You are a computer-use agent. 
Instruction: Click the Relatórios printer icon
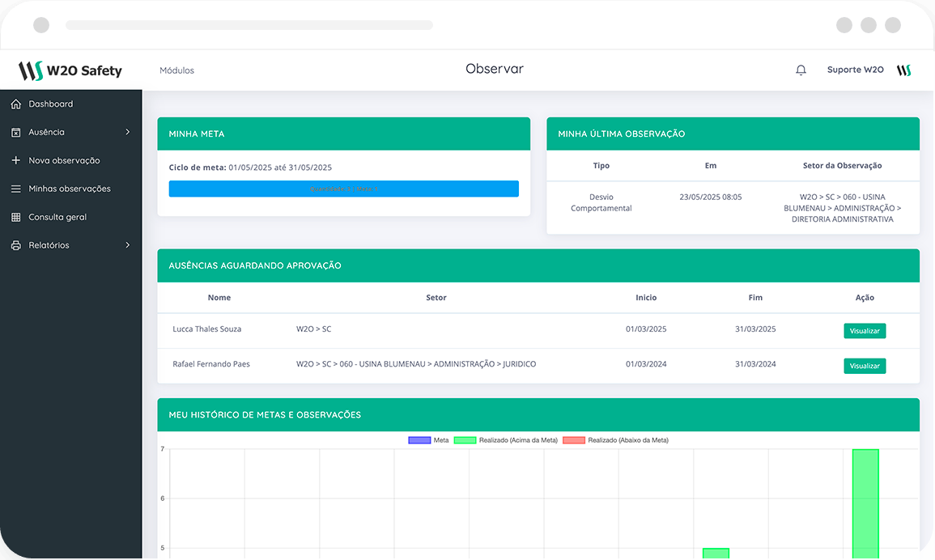click(x=16, y=246)
